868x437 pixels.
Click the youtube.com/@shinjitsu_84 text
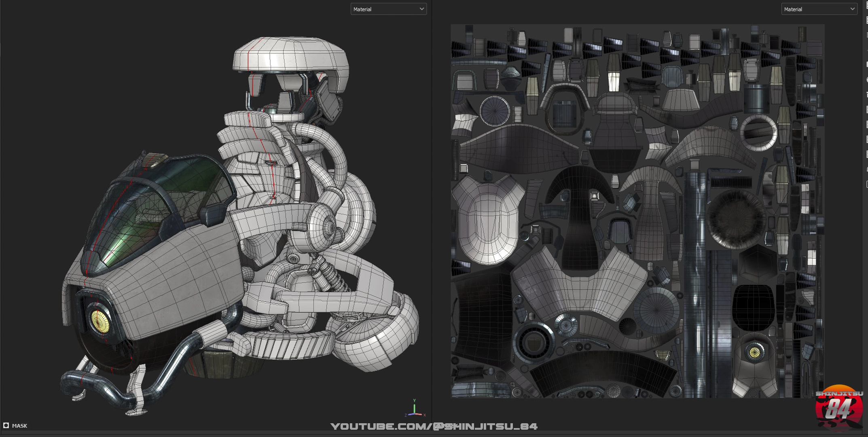434,426
